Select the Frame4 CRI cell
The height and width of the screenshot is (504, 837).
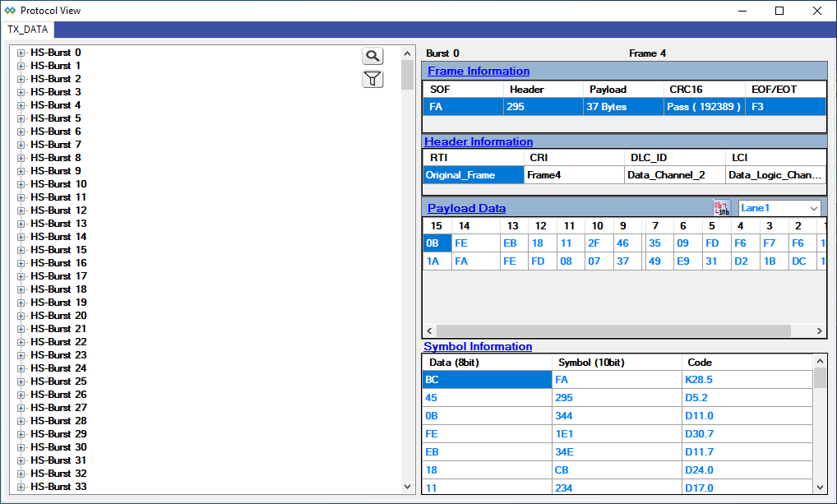click(574, 175)
